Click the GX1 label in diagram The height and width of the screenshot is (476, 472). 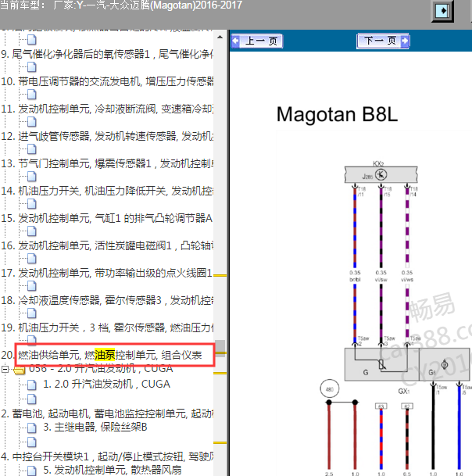coord(404,392)
